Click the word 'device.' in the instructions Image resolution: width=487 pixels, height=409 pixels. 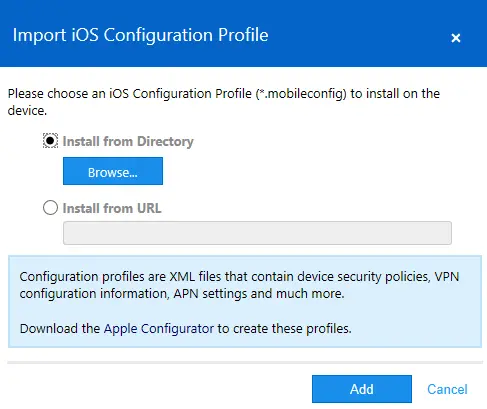pyautogui.click(x=27, y=111)
